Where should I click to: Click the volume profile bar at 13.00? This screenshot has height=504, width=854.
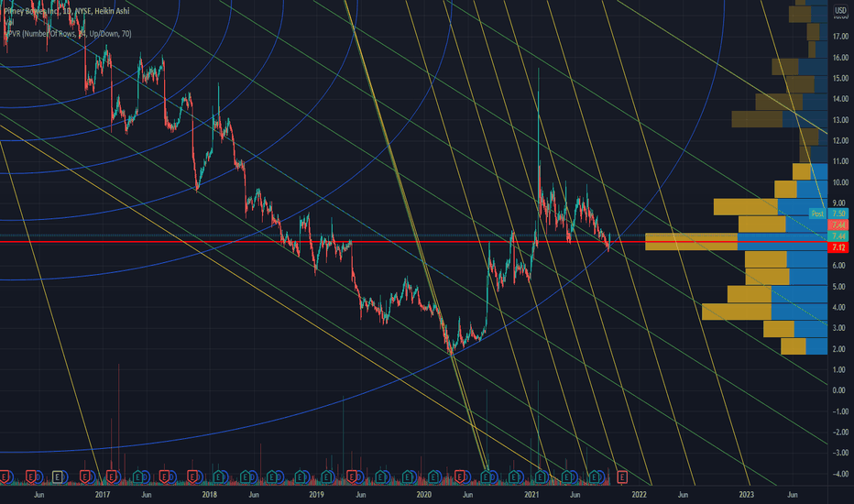780,119
